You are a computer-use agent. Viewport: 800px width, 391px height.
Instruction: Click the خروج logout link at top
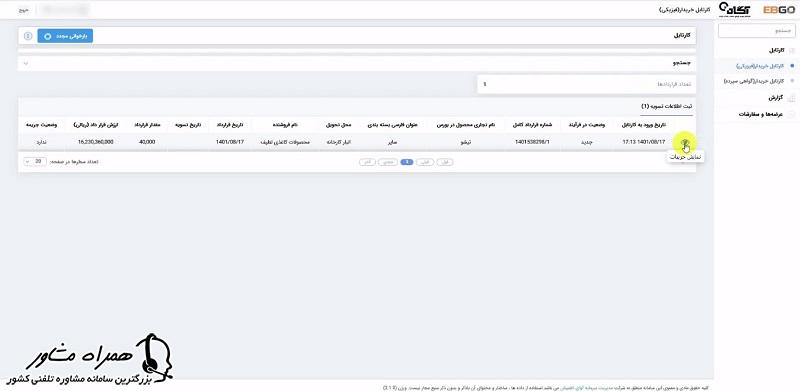(23, 10)
